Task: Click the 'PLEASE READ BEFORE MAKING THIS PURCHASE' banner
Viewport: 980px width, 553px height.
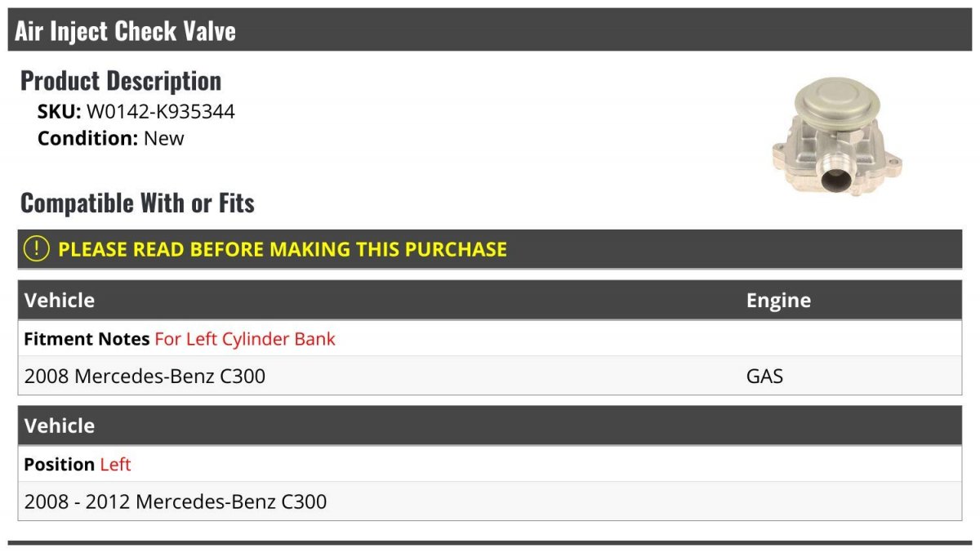Action: (283, 249)
